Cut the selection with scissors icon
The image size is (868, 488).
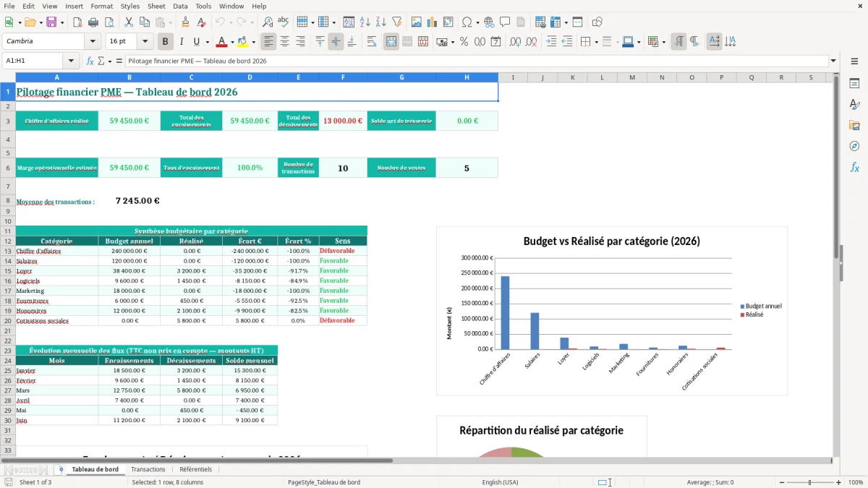pyautogui.click(x=128, y=22)
